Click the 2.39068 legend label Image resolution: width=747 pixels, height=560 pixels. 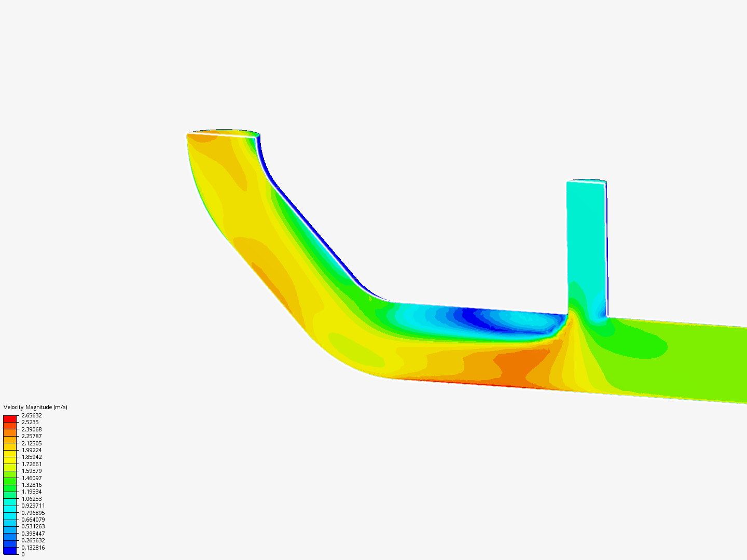coord(32,429)
